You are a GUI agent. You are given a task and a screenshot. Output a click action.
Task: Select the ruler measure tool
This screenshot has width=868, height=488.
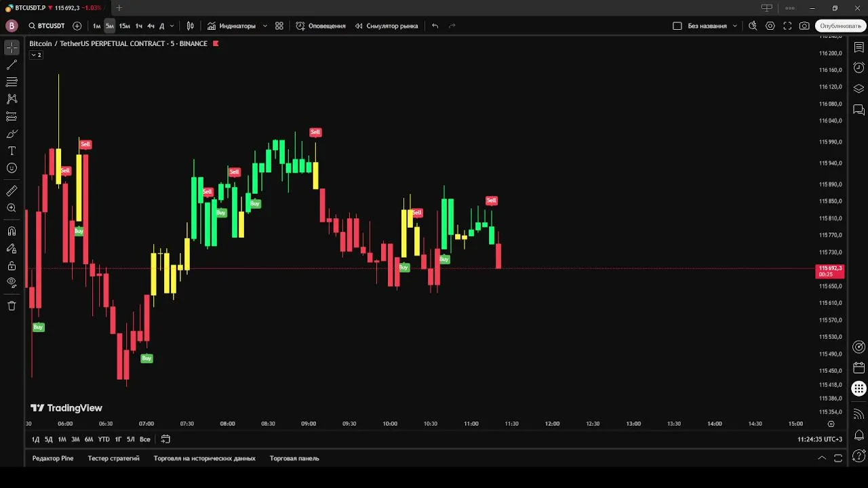(12, 191)
